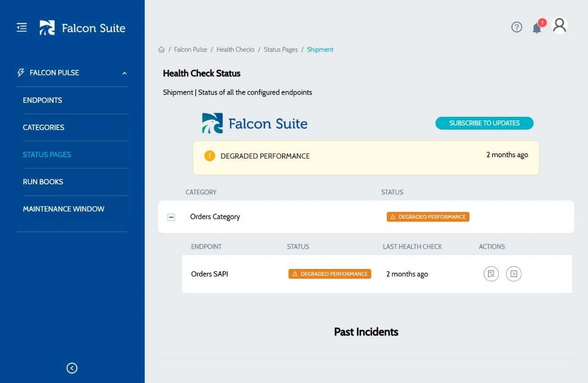Click the Falcon Suite logo in the sidebar
The width and height of the screenshot is (588, 383).
click(82, 28)
